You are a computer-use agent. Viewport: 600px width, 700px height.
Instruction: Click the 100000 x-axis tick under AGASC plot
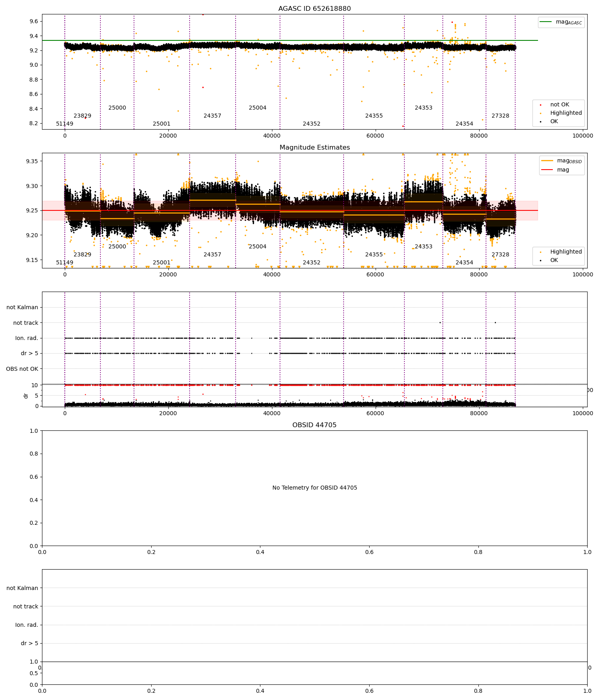(x=583, y=136)
